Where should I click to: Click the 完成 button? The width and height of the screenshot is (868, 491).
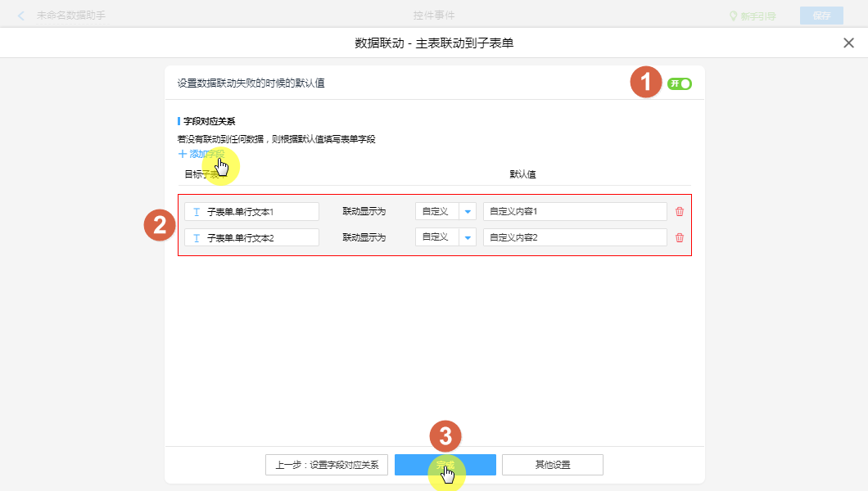[445, 465]
